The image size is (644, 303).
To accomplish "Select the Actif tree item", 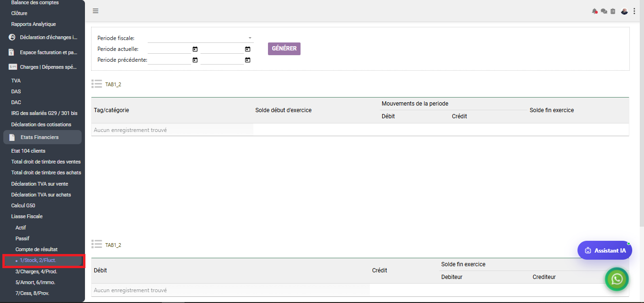I will click(x=21, y=228).
